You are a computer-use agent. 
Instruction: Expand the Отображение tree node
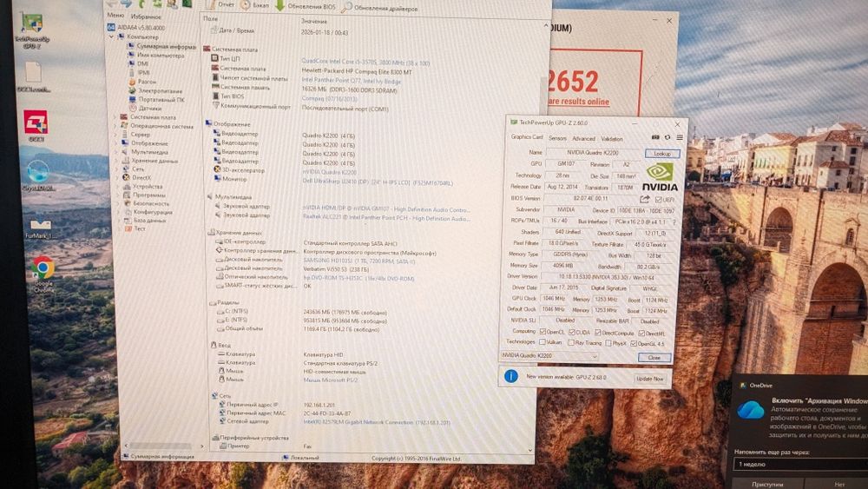(x=116, y=143)
